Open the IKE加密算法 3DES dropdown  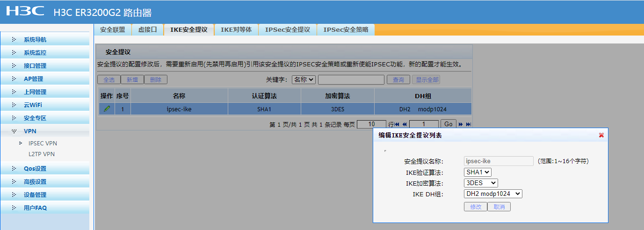[x=481, y=183]
